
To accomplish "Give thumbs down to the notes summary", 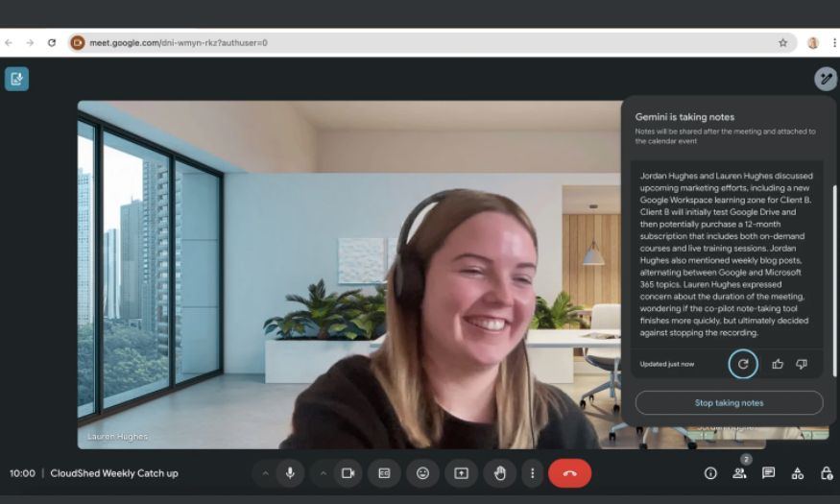I will [802, 364].
